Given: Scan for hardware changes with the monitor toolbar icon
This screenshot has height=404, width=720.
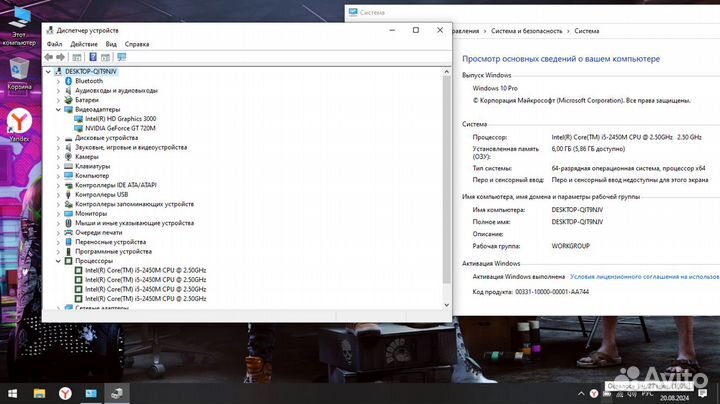Looking at the screenshot, I should tap(122, 57).
